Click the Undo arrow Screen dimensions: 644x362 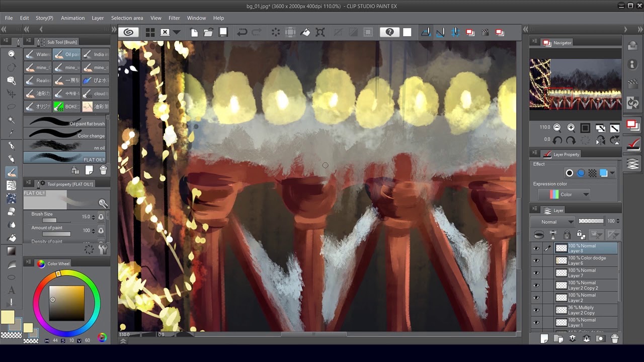(x=242, y=32)
